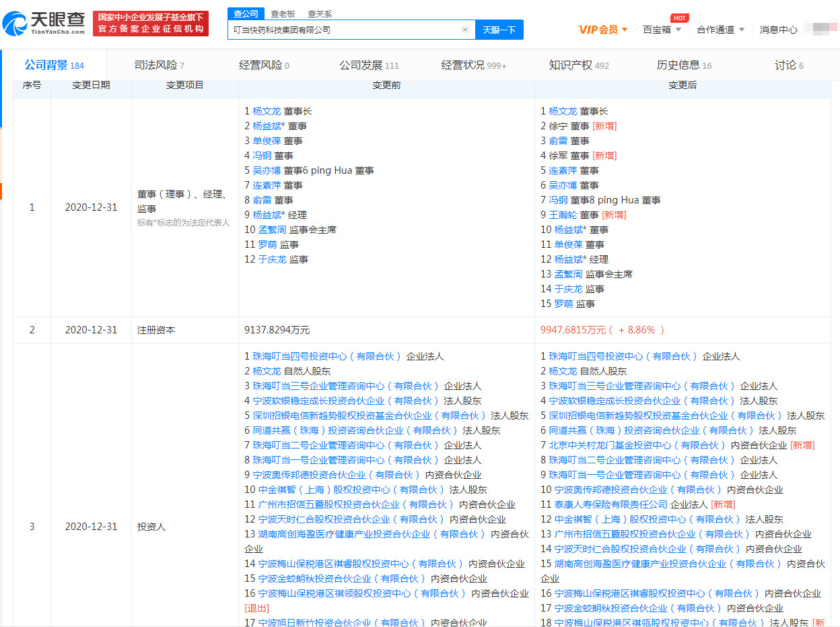
Task: Open 北京中关村龙门基金投资中心 link
Action: pos(637,445)
